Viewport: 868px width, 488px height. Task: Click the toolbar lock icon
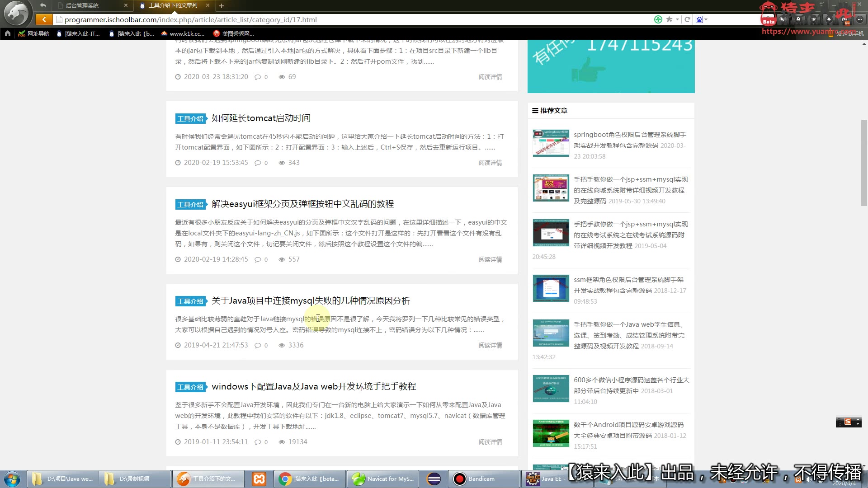coord(798,19)
